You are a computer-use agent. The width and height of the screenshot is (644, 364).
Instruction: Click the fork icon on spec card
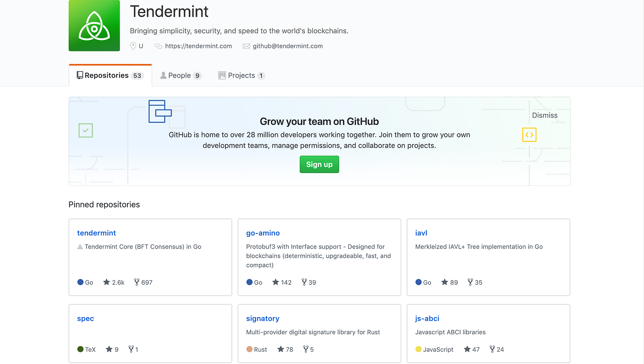[131, 349]
